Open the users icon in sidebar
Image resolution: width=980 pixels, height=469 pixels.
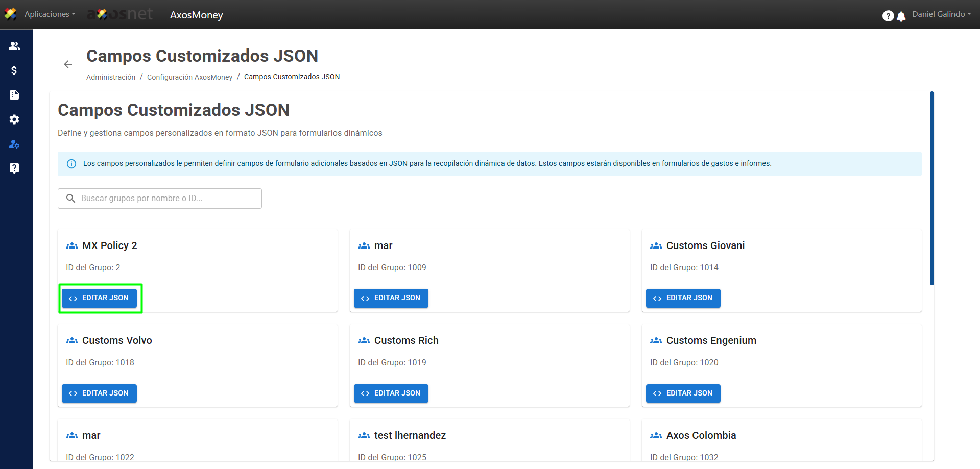(x=14, y=46)
